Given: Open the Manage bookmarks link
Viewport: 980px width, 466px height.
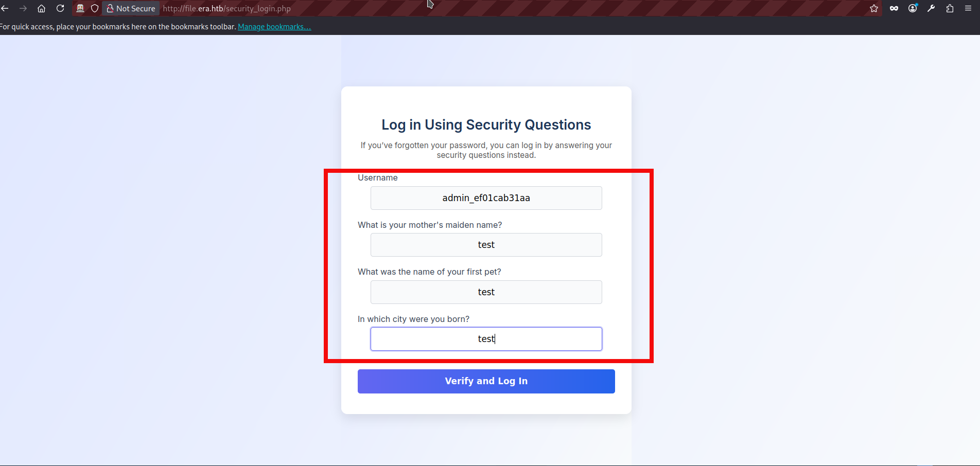Looking at the screenshot, I should click(274, 26).
